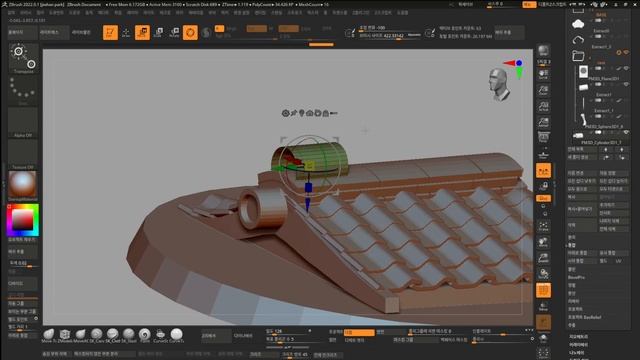Expand the NanoMesh (나노메쉬) section
The width and height of the screenshot is (640, 360).
(576, 353)
